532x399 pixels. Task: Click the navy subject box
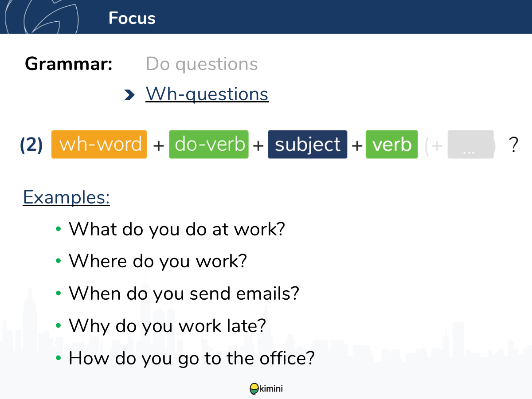[308, 145]
